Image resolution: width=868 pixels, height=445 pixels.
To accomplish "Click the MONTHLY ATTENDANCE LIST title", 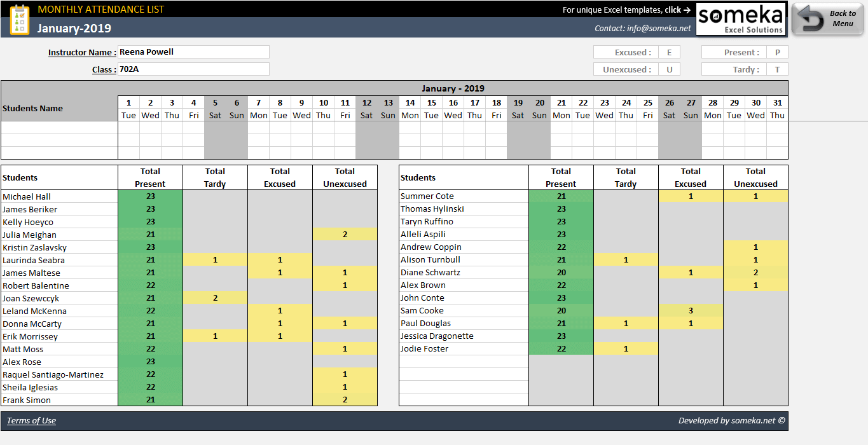I will (100, 9).
